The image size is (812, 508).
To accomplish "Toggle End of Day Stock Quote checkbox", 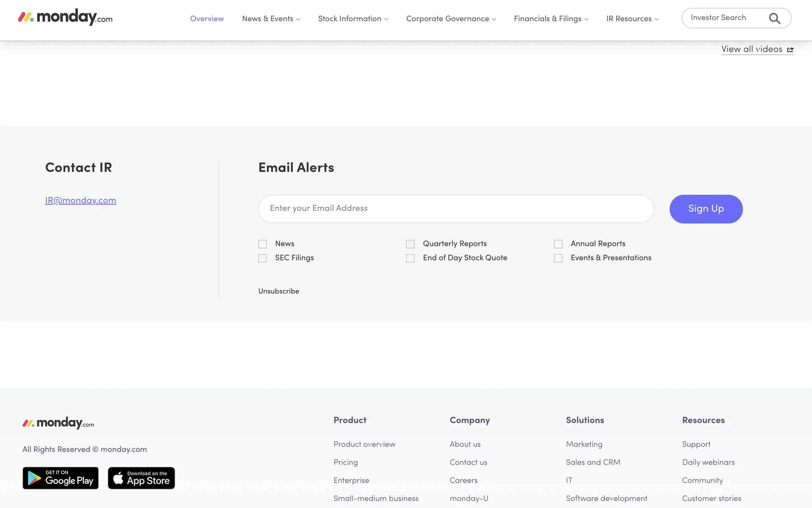I will [410, 258].
